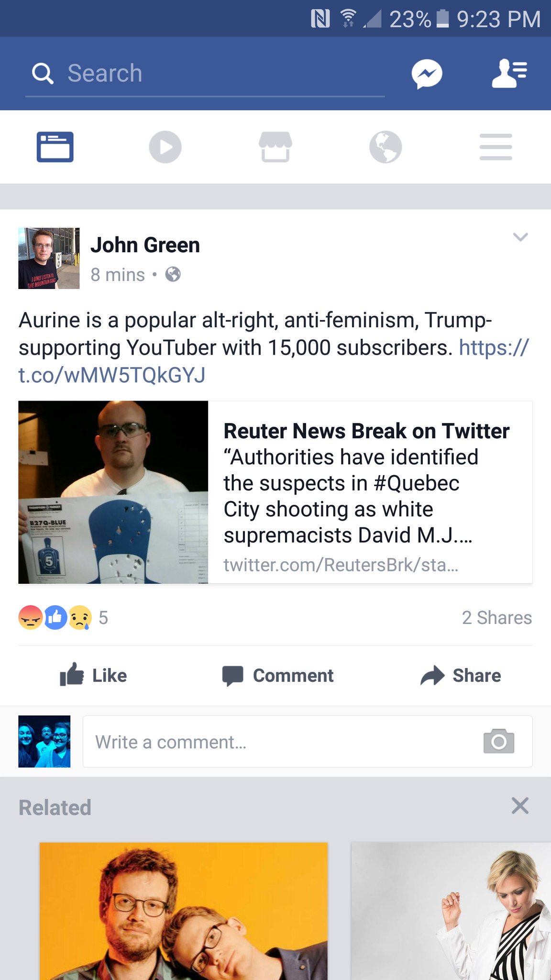The image size is (551, 980).
Task: Open friend requests icon in header
Action: pos(509,73)
